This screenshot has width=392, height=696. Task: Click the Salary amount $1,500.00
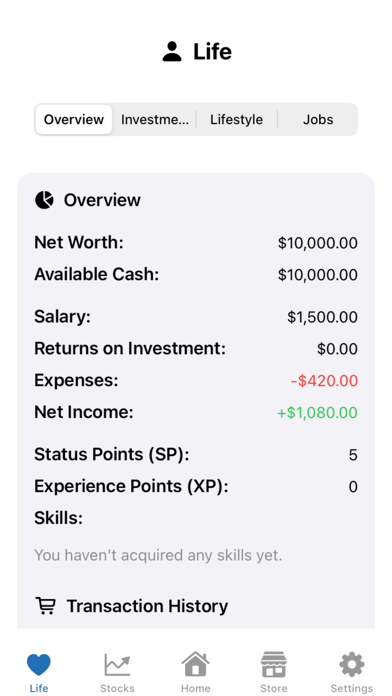point(322,317)
